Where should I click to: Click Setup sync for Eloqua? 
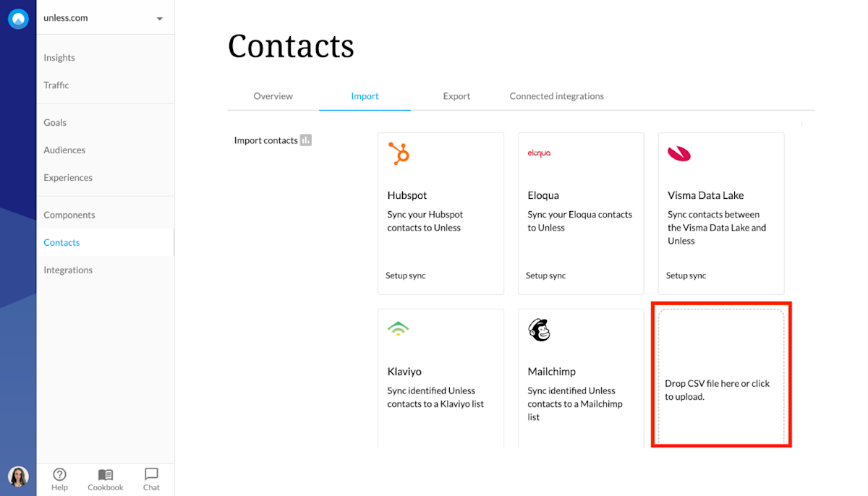coord(544,275)
